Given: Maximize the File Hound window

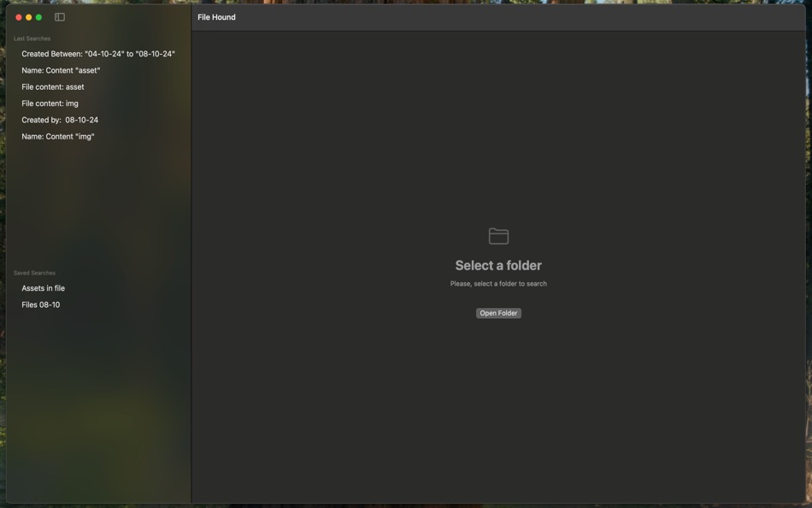Looking at the screenshot, I should click(x=38, y=17).
